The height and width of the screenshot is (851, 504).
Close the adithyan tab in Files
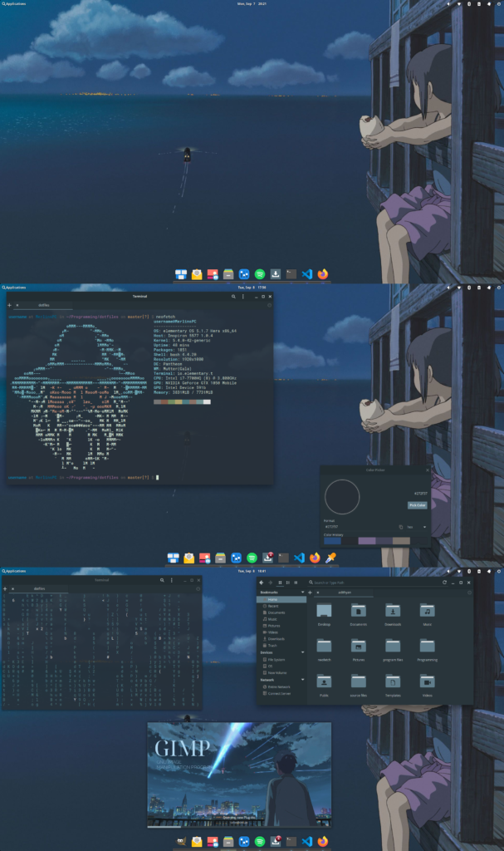click(x=318, y=592)
